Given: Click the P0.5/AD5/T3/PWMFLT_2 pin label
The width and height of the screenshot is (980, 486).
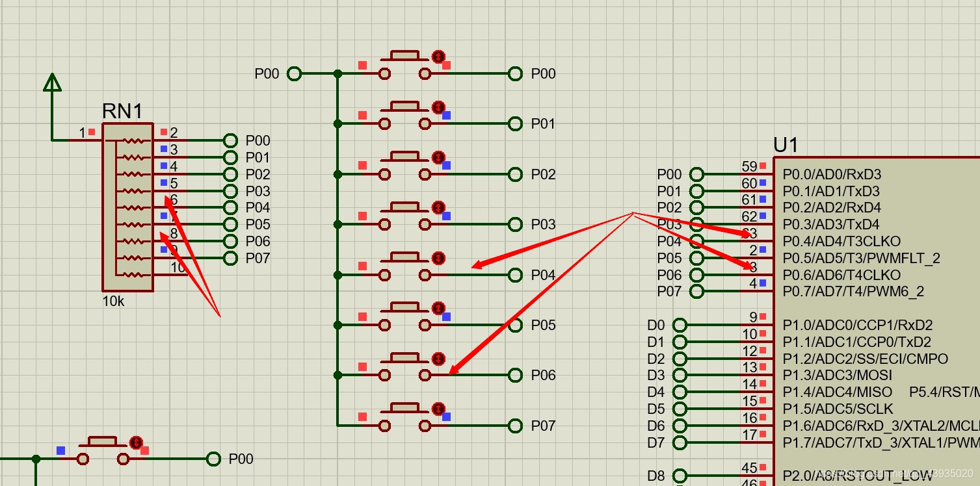Looking at the screenshot, I should point(862,259).
